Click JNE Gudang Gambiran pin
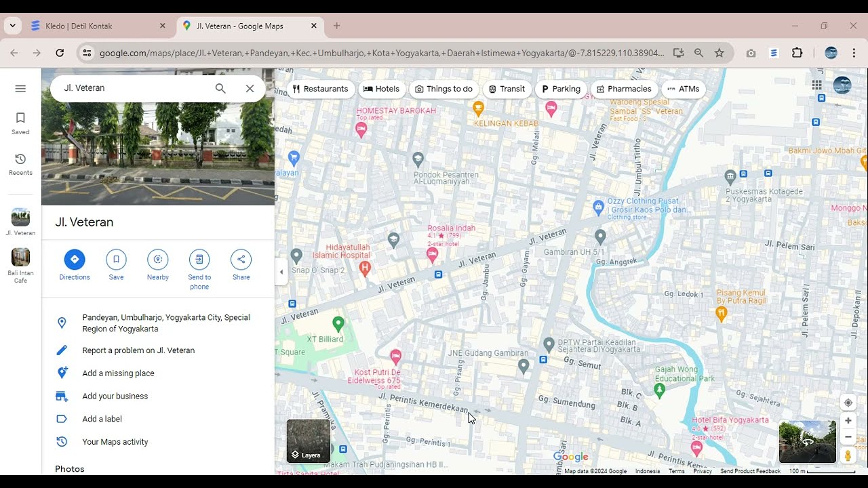Viewport: 868px width, 488px height. click(x=524, y=367)
